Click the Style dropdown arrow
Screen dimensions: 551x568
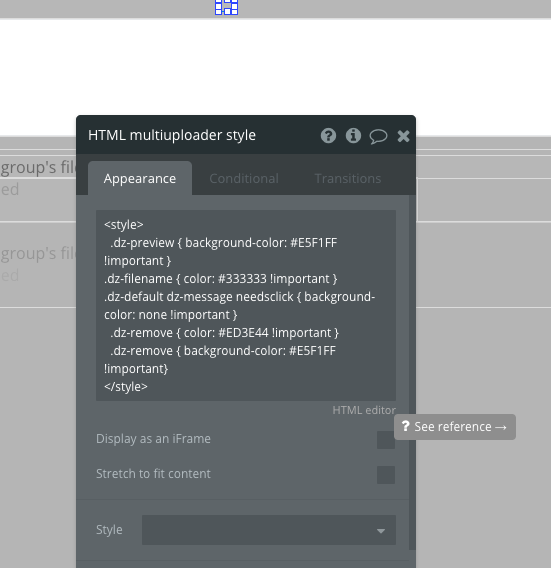coord(381,531)
